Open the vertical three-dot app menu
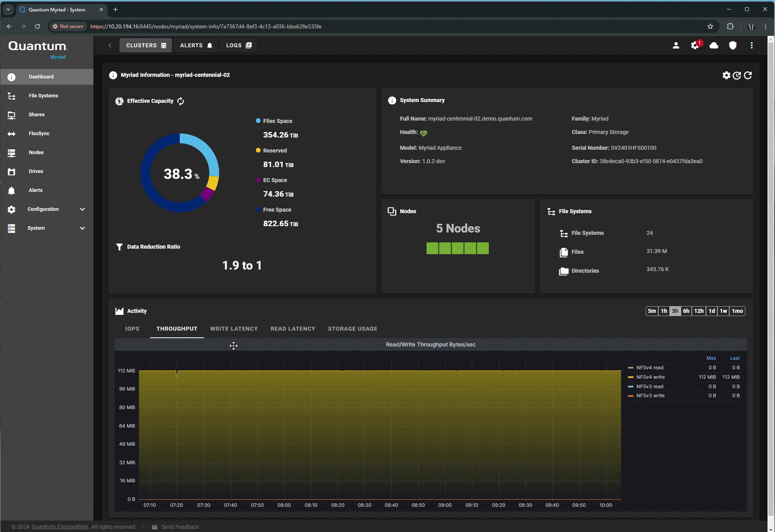The image size is (775, 532). click(752, 45)
